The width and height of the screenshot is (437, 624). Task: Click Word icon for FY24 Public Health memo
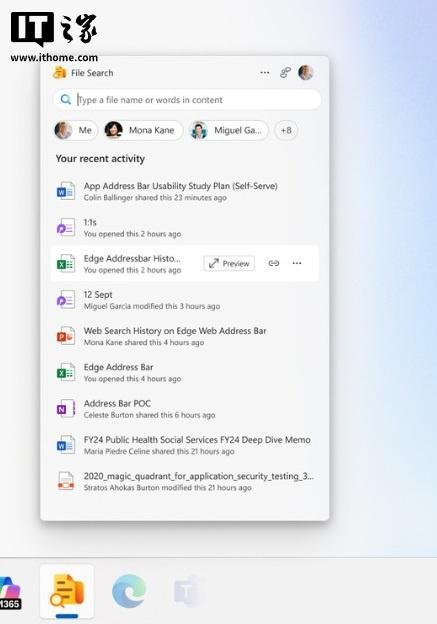pyautogui.click(x=66, y=445)
